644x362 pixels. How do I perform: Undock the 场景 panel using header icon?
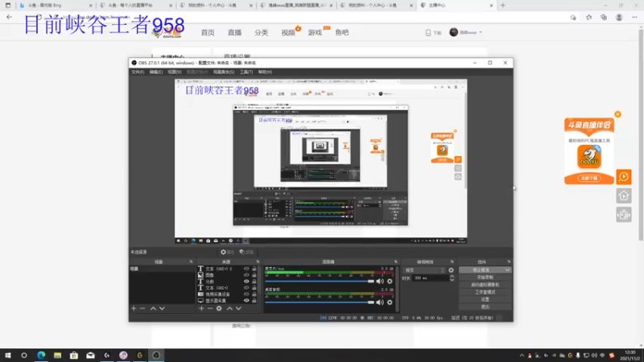pyautogui.click(x=191, y=262)
